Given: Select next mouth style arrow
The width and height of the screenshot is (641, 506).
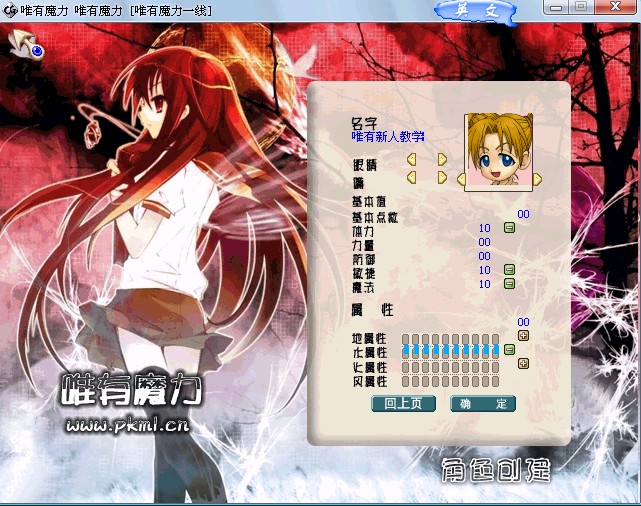Looking at the screenshot, I should click(442, 177).
